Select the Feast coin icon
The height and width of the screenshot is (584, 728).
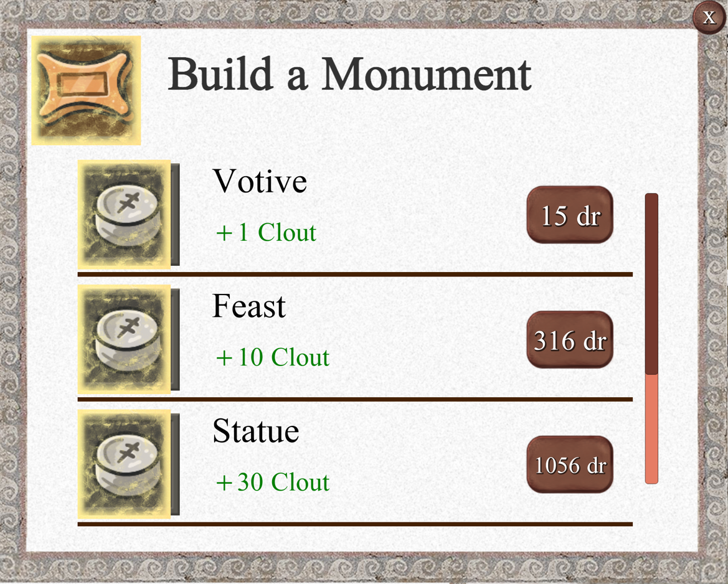coord(124,339)
